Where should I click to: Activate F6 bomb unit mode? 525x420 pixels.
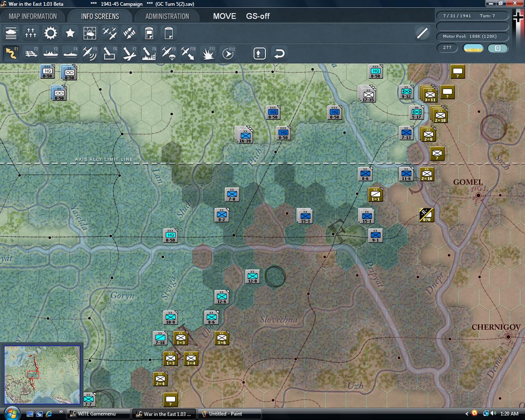coord(110,53)
